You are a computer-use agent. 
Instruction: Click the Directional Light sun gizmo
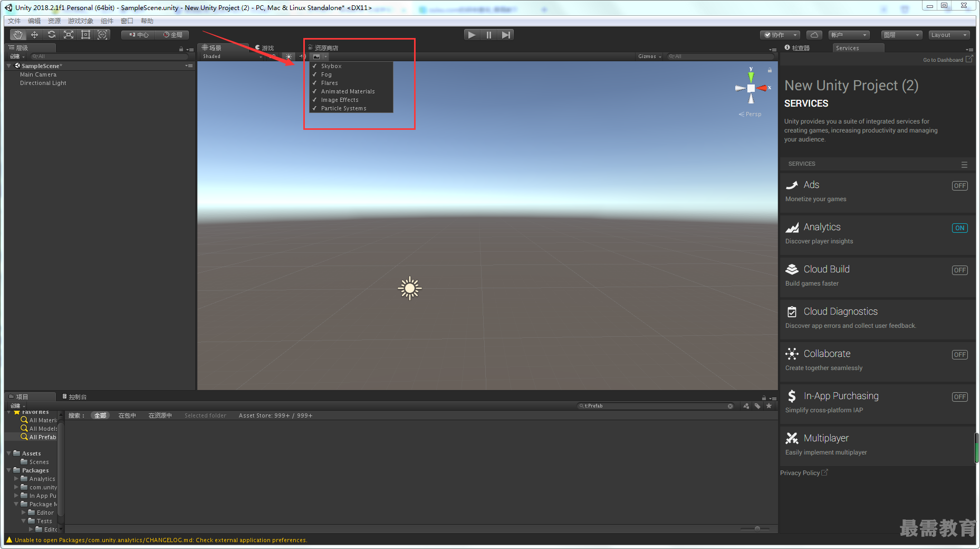(410, 288)
